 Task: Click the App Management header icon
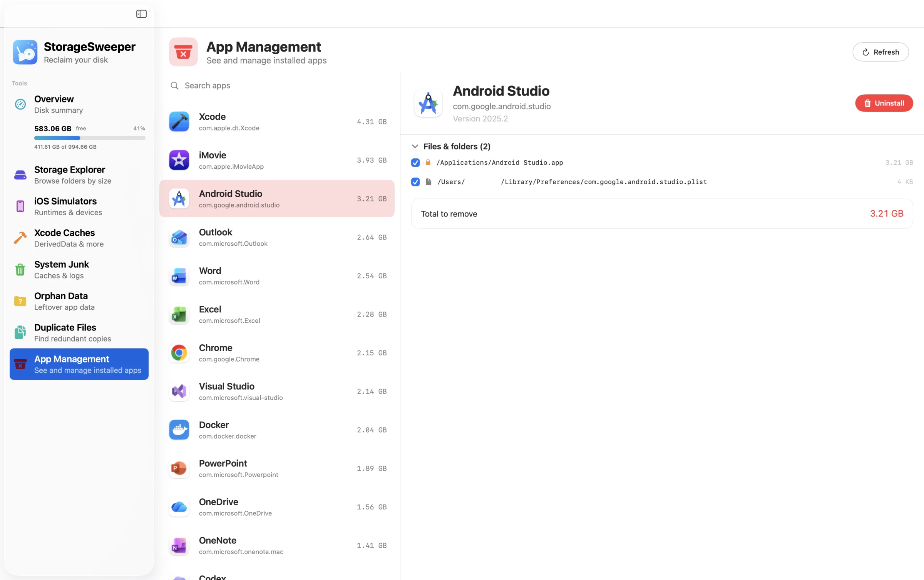[183, 52]
